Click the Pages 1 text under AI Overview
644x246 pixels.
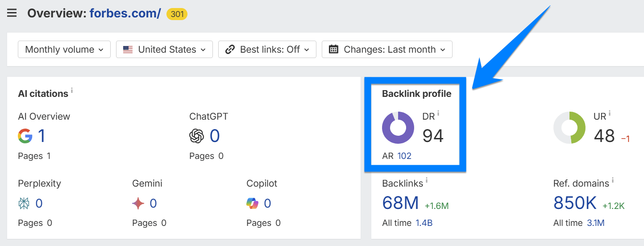[x=34, y=156]
